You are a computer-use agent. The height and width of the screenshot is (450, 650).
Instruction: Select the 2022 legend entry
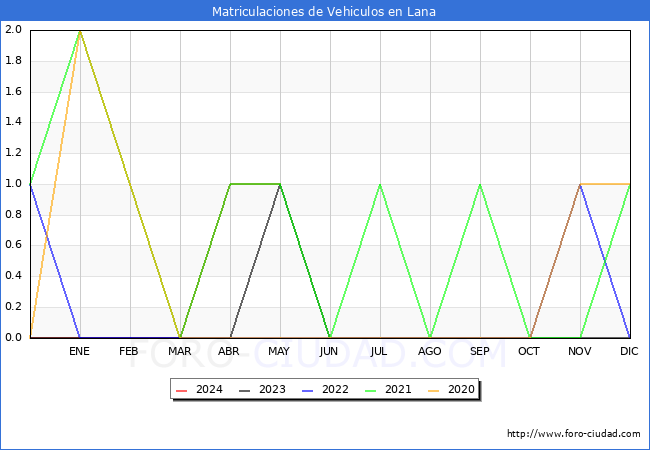coord(325,390)
